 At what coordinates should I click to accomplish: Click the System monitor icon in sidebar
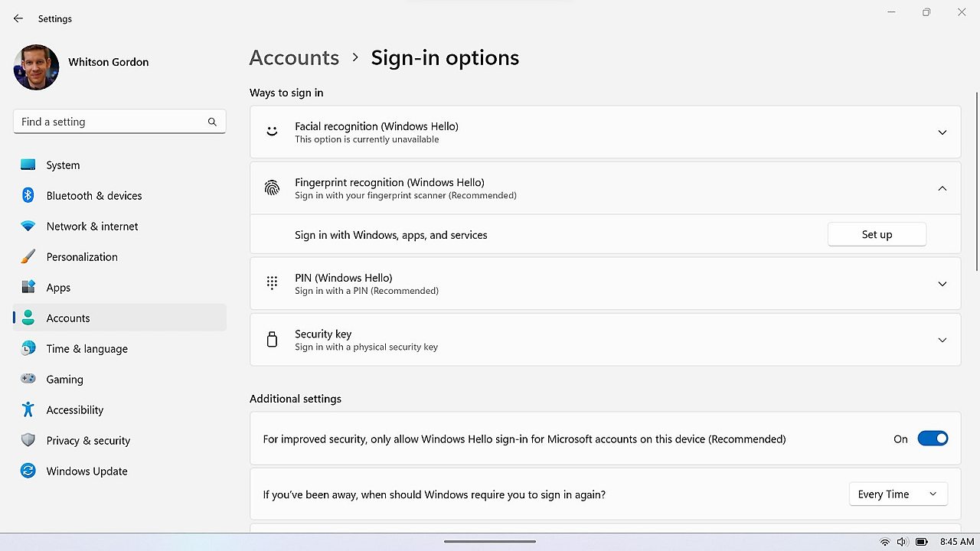click(x=28, y=165)
